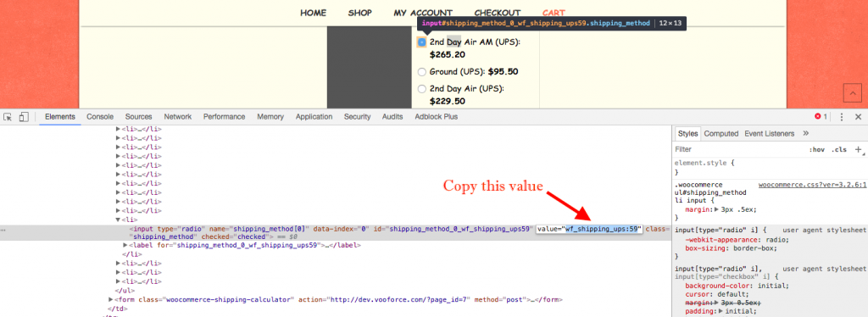Image resolution: width=868 pixels, height=317 pixels.
Task: Click the background-color: initial declaration
Action: [737, 285]
